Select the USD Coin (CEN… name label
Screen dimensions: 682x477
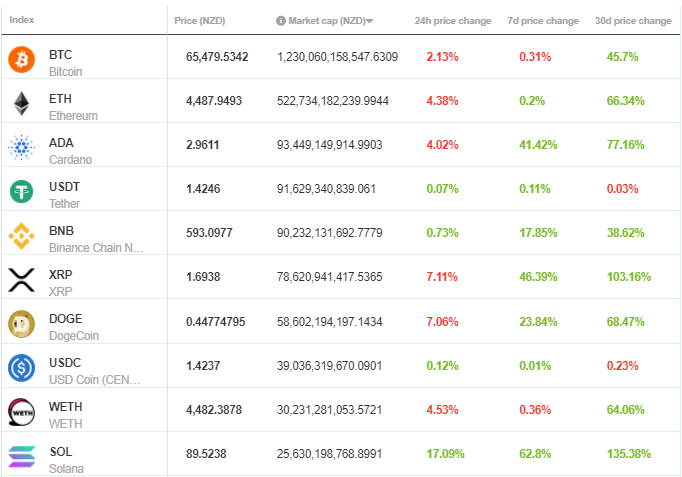pos(94,380)
